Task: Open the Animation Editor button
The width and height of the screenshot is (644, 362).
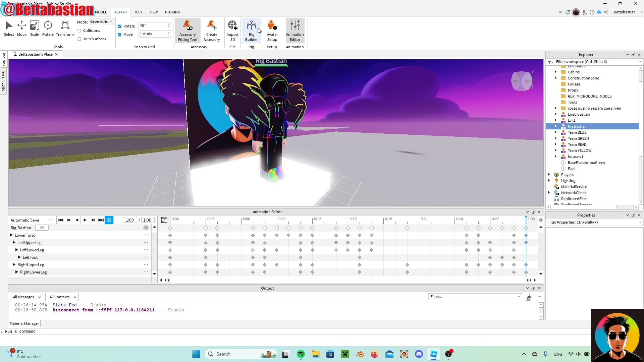Action: tap(295, 31)
